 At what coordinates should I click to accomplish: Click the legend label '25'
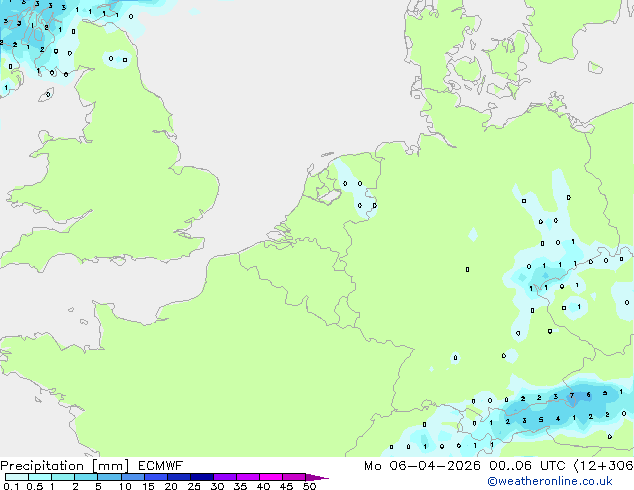coord(194,486)
